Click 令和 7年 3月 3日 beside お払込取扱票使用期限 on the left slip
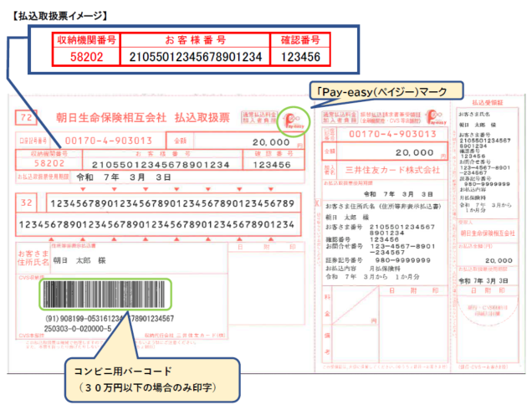Viewport: 532px width, 405px height. [124, 177]
